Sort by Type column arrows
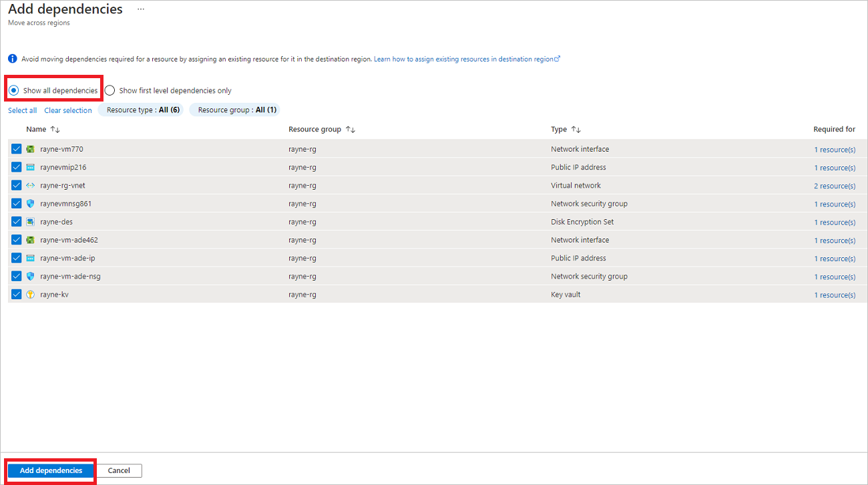This screenshot has width=868, height=485. pyautogui.click(x=576, y=130)
